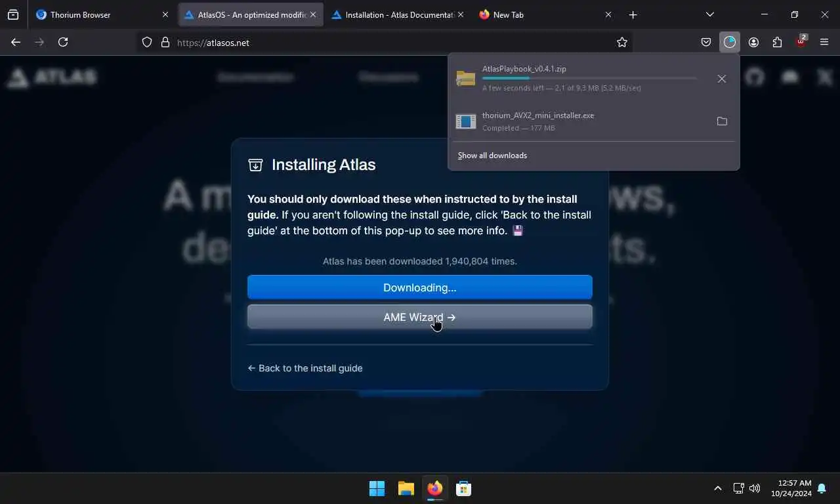Click the AME Wizard button
The image size is (840, 504).
(x=420, y=317)
